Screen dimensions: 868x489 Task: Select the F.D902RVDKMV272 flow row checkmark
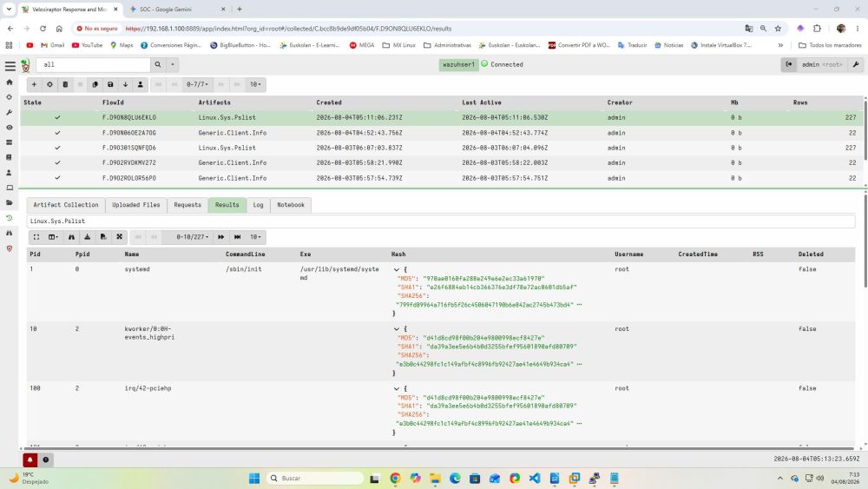pos(57,162)
